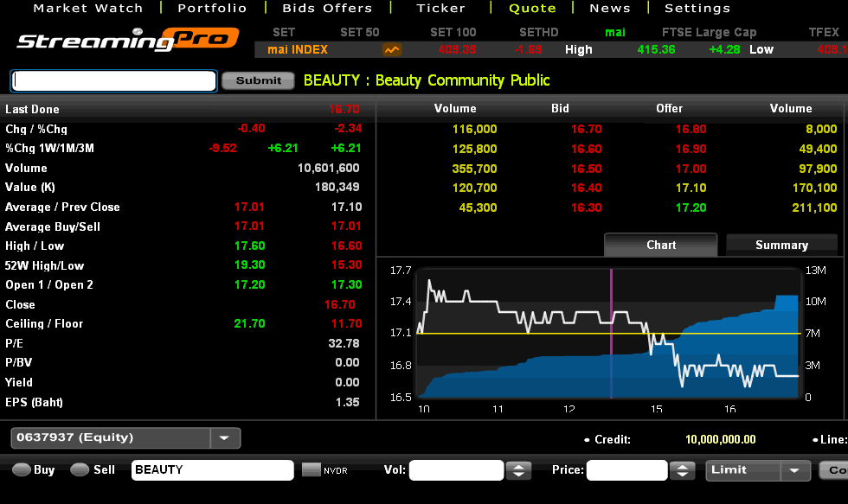This screenshot has height=504, width=848.
Task: Click the Vol input field
Action: [x=457, y=470]
